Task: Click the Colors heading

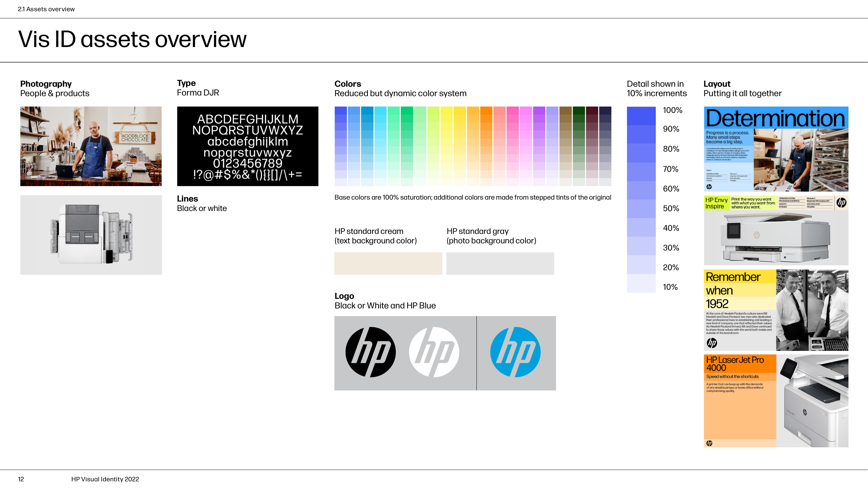Action: tap(347, 84)
